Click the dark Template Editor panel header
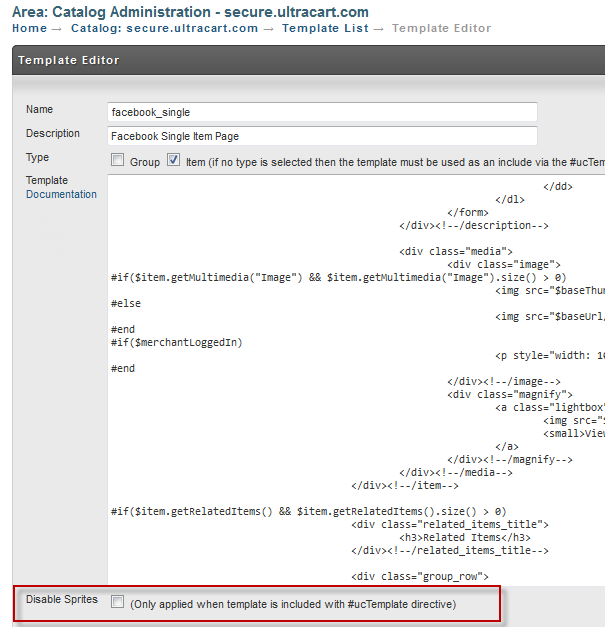Screen dimensions: 605x627 pyautogui.click(x=308, y=60)
